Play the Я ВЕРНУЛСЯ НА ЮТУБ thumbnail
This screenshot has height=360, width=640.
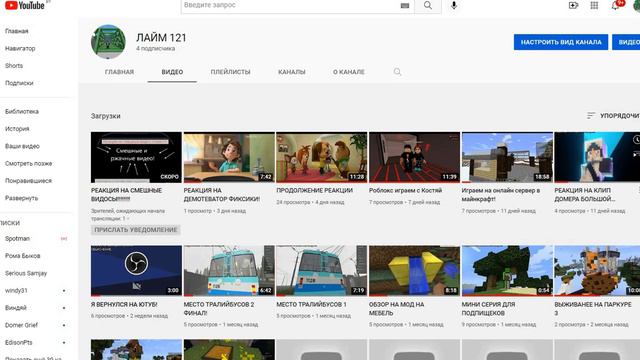pos(136,271)
